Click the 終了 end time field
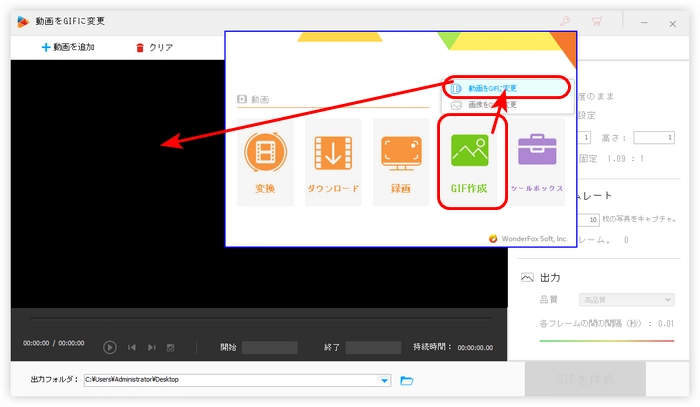 coord(373,347)
